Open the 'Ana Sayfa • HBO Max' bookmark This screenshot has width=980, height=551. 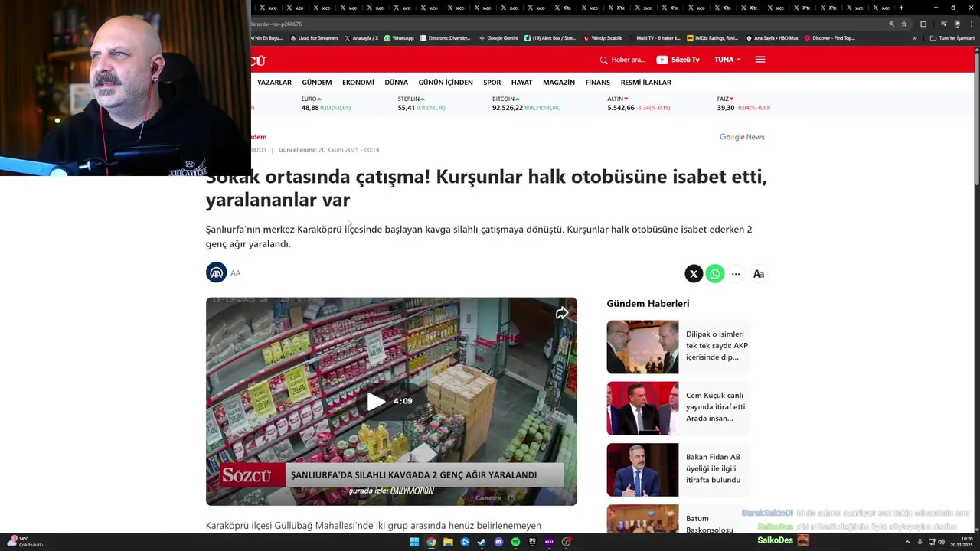click(x=773, y=38)
